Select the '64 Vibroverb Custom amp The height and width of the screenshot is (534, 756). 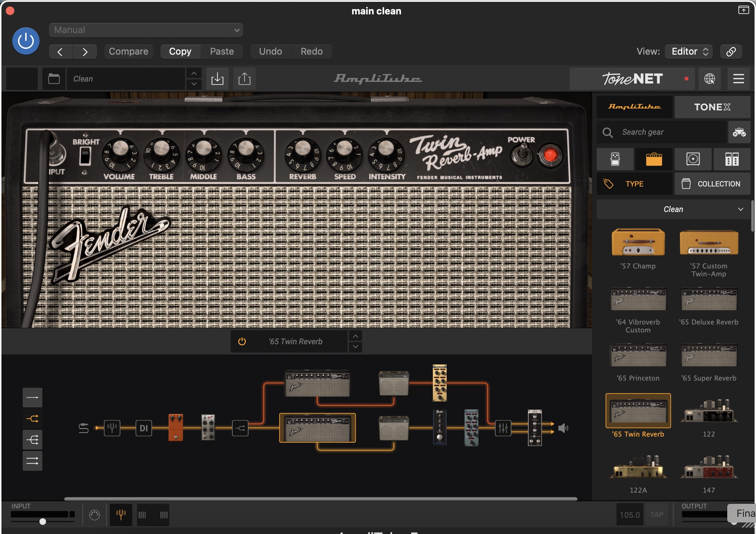638,299
